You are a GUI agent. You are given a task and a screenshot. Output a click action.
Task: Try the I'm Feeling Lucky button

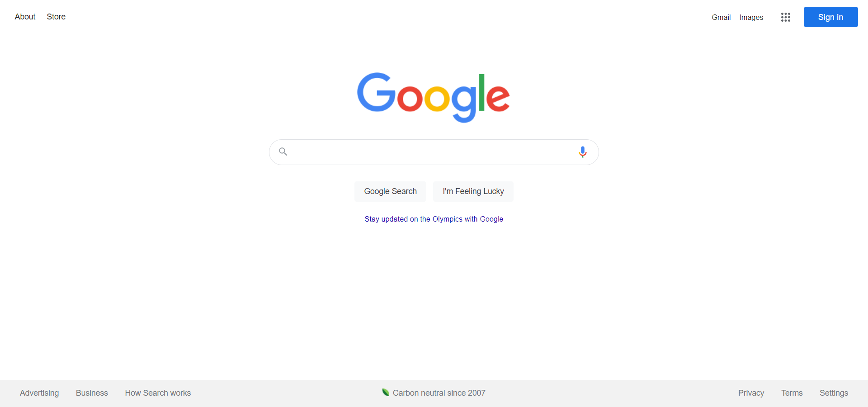click(473, 191)
